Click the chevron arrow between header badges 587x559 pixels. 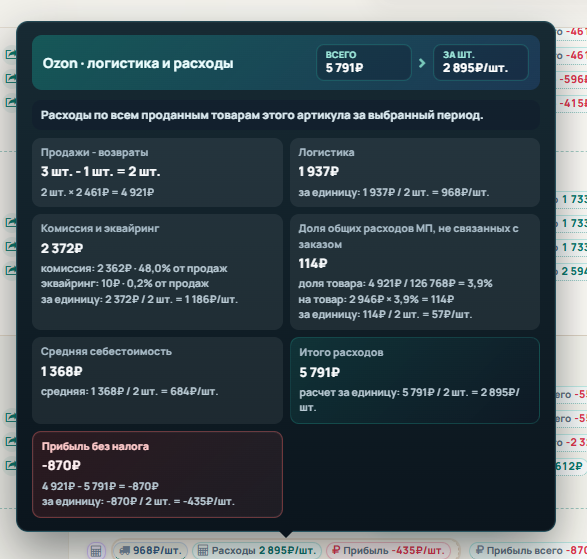tap(422, 63)
